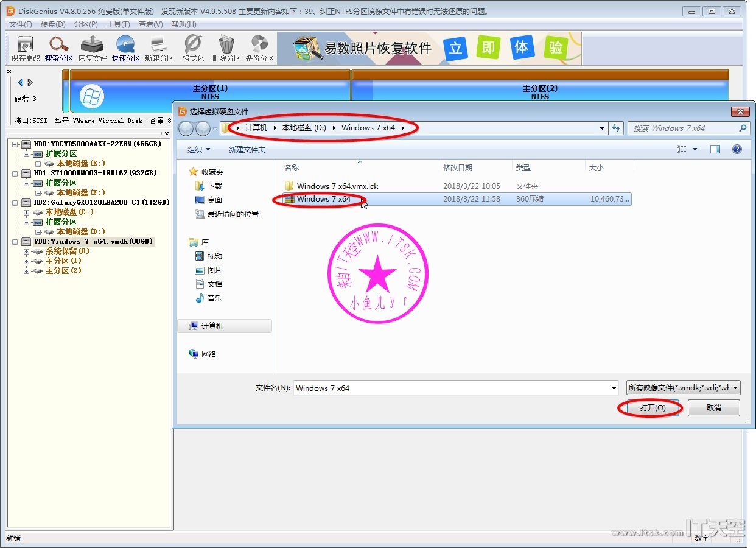756x548 pixels.
Task: Click the 格式化 (Format) toolbar icon
Action: (x=193, y=49)
